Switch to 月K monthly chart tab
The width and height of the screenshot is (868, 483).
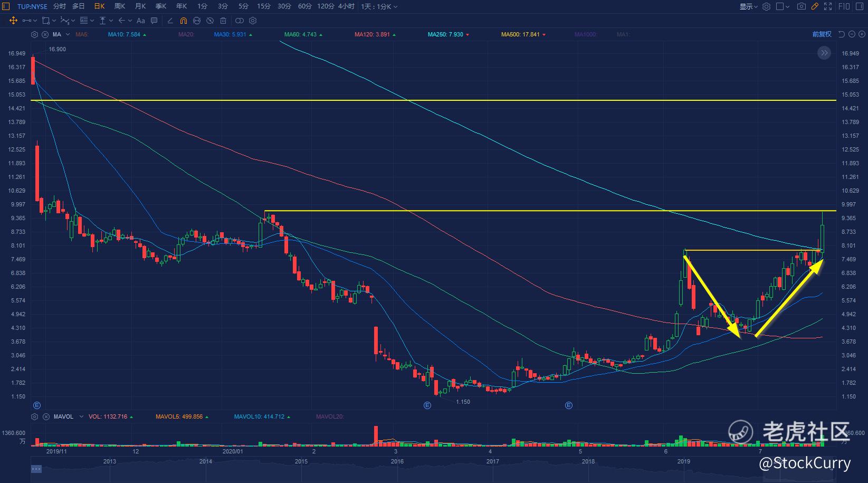[140, 6]
